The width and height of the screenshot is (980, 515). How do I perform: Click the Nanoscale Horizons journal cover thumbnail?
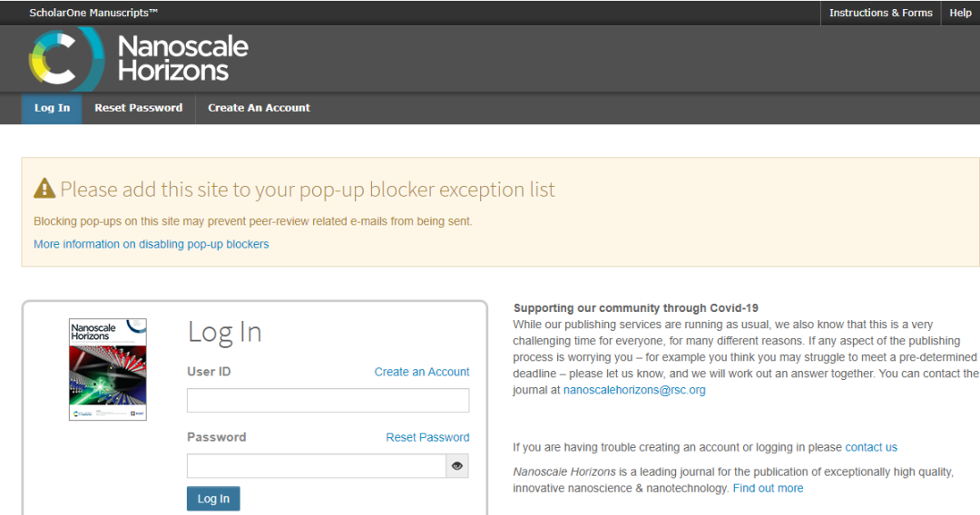coord(108,369)
